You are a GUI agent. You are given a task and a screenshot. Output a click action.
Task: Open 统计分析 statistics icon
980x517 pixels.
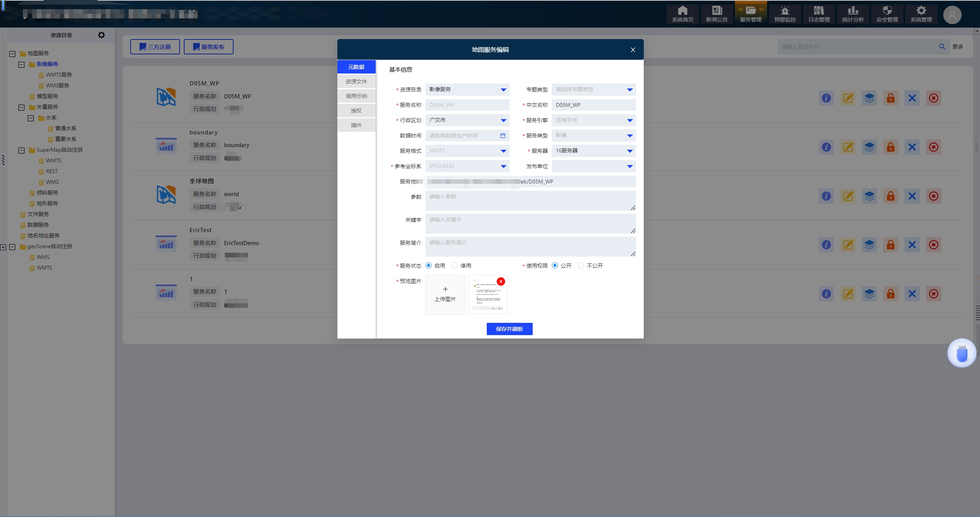coord(853,14)
